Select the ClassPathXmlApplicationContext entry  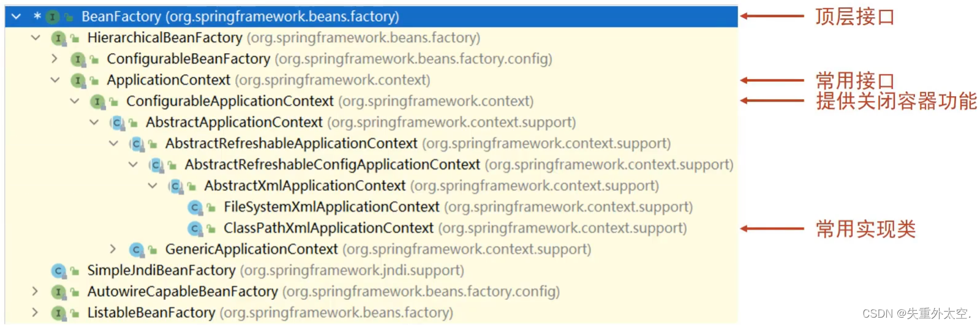pyautogui.click(x=455, y=228)
